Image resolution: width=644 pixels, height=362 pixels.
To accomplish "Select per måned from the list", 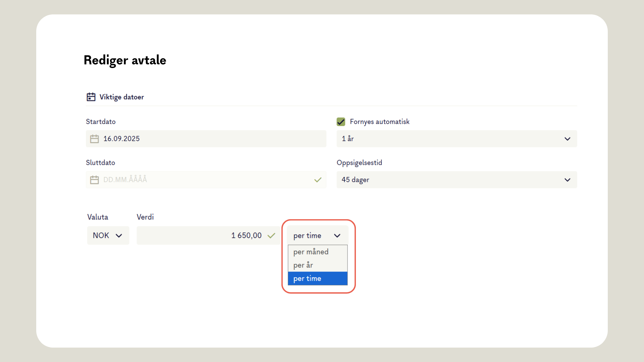I will tap(311, 252).
